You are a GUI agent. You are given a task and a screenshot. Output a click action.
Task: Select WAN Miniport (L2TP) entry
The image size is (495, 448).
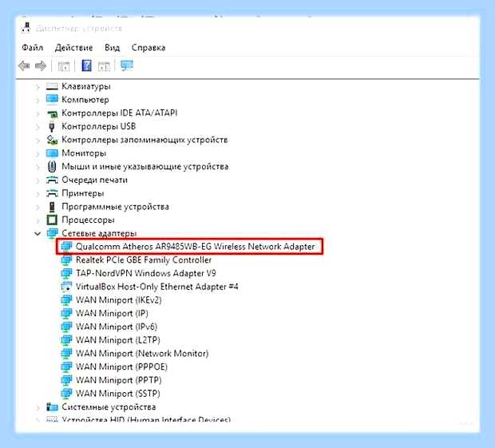117,340
